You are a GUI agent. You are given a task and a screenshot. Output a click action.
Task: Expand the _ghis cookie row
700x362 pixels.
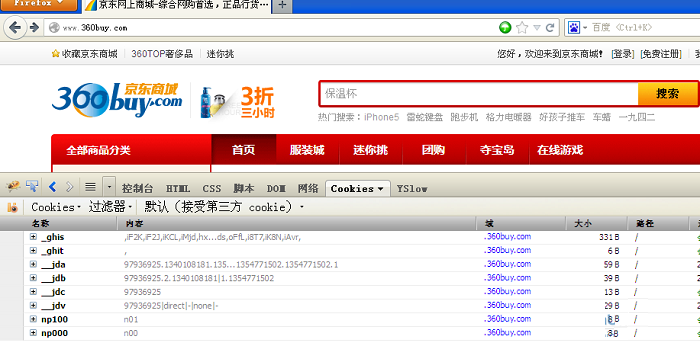(33, 237)
